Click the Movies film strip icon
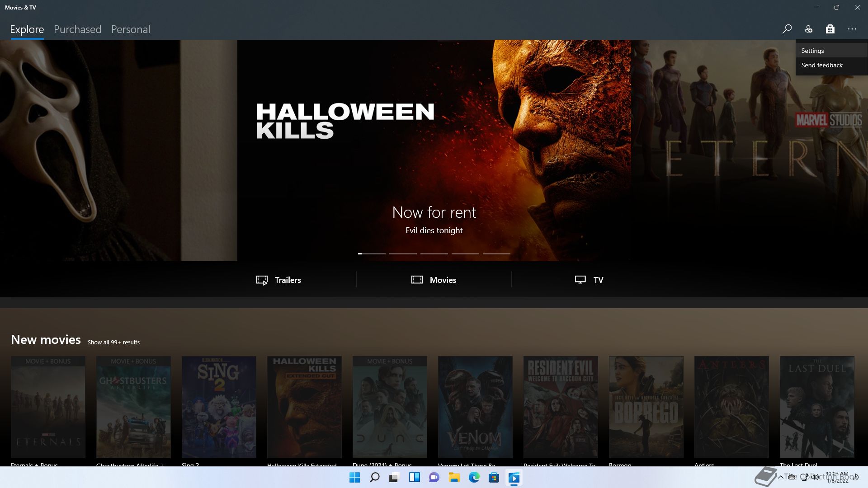This screenshot has width=868, height=488. pyautogui.click(x=417, y=280)
